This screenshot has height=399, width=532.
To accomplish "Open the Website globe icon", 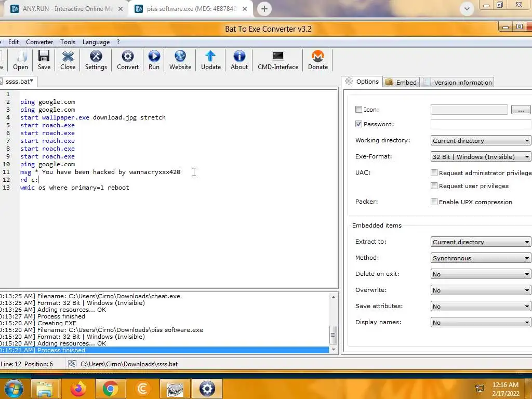I will click(x=180, y=60).
